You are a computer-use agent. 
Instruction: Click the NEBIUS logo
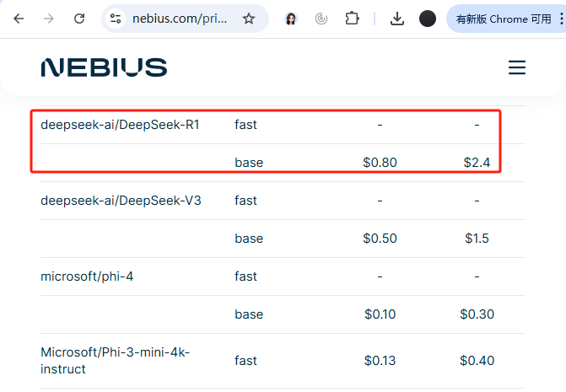[x=104, y=67]
